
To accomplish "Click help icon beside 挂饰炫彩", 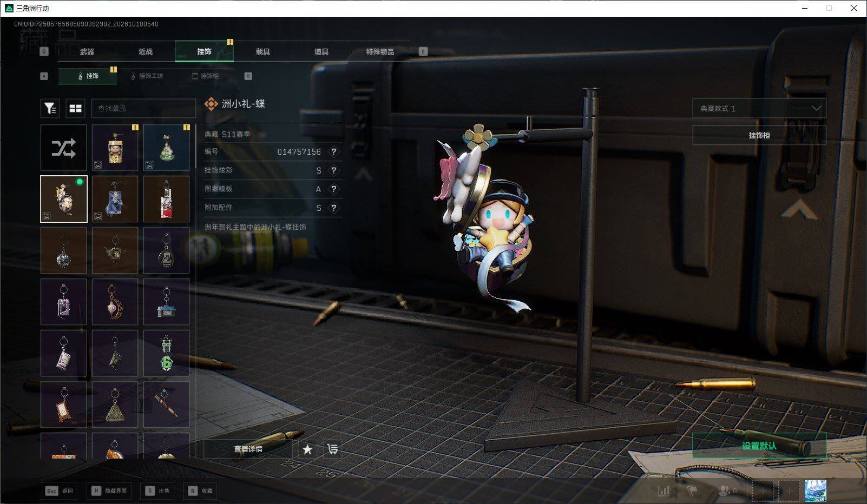I will (334, 170).
